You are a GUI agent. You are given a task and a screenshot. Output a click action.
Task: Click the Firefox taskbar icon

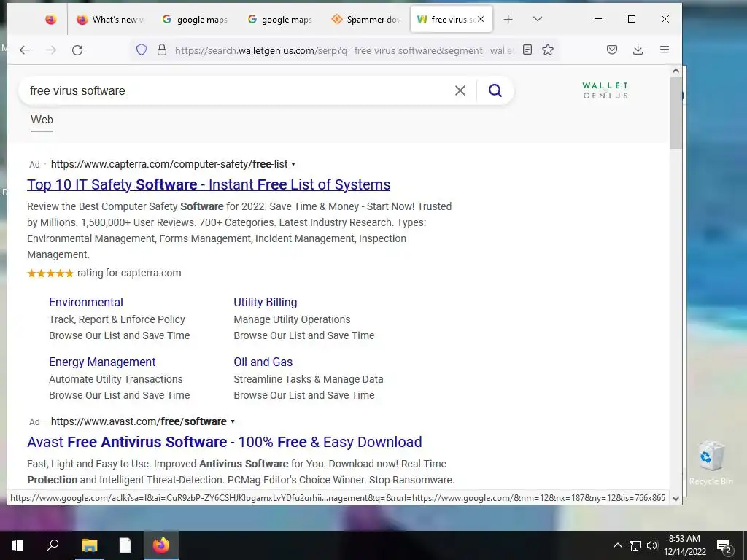coord(161,545)
